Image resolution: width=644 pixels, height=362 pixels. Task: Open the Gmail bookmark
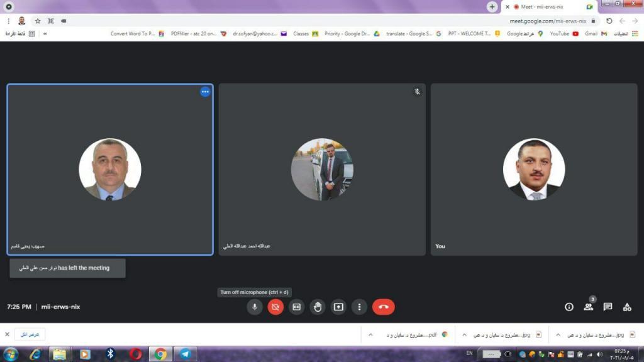[595, 34]
